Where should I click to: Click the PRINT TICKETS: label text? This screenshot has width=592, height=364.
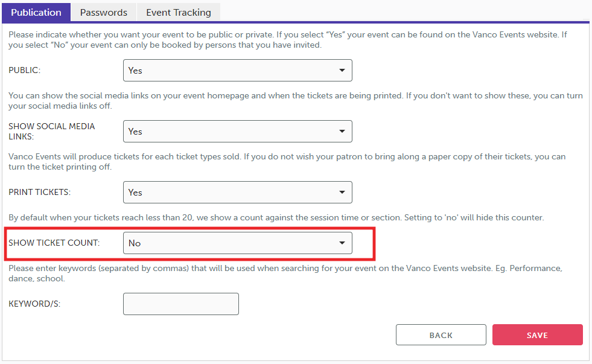click(40, 193)
